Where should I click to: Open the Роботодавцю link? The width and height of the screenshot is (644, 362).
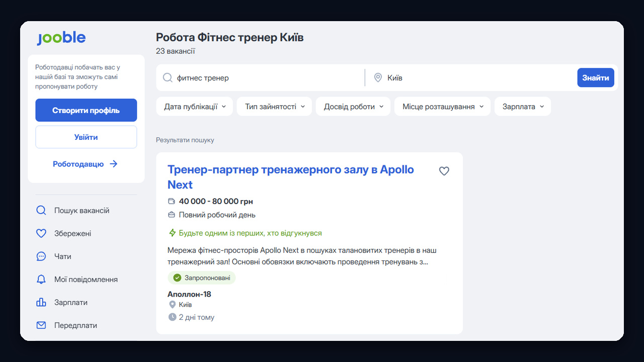pos(86,164)
